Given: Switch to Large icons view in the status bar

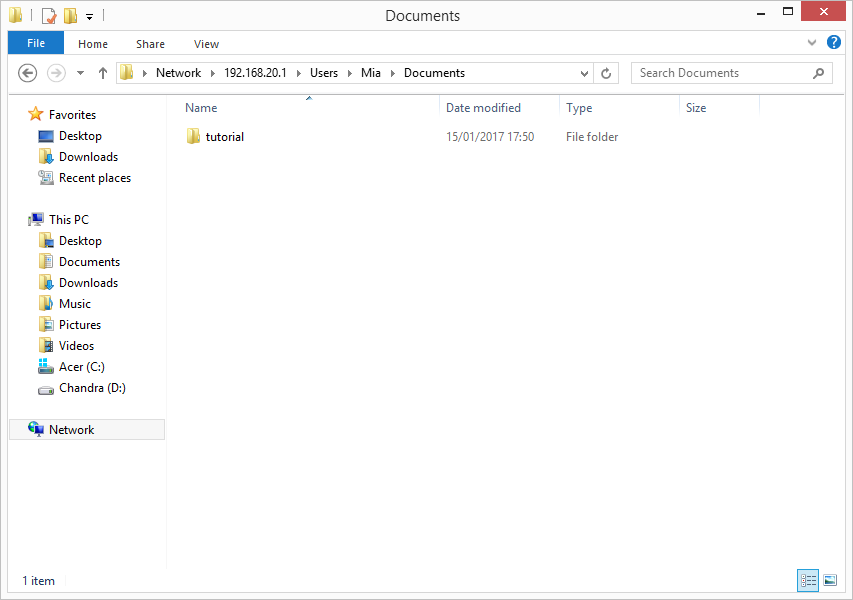Looking at the screenshot, I should pos(830,580).
